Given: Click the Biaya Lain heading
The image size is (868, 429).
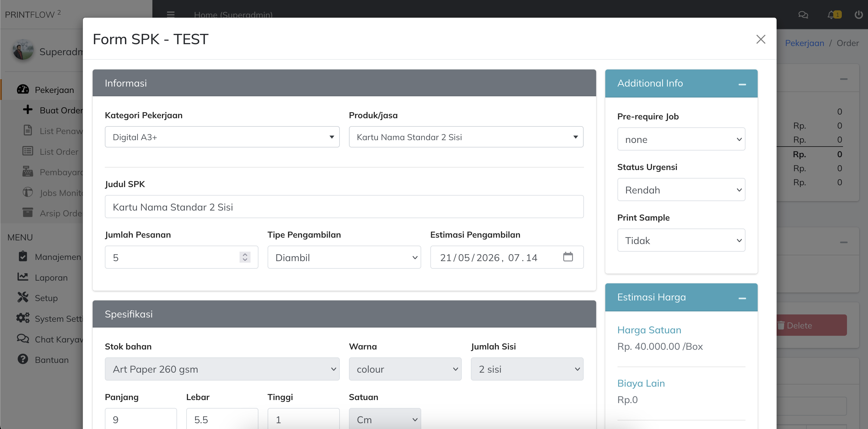Looking at the screenshot, I should point(641,383).
